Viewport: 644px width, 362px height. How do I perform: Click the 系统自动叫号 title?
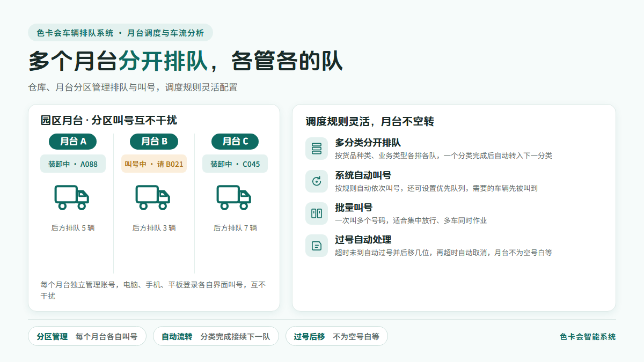pyautogui.click(x=363, y=175)
